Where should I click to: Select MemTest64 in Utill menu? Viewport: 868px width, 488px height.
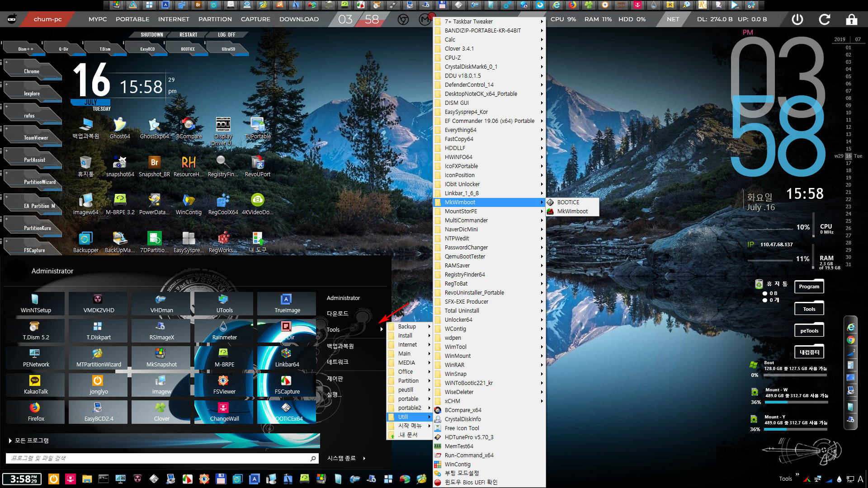click(489, 446)
